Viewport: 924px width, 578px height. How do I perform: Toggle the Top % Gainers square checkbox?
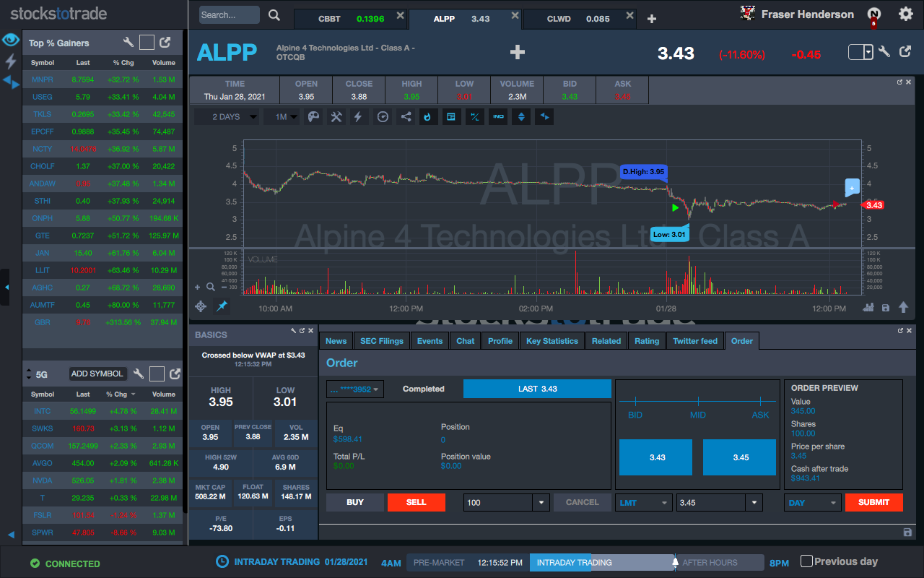click(x=147, y=43)
